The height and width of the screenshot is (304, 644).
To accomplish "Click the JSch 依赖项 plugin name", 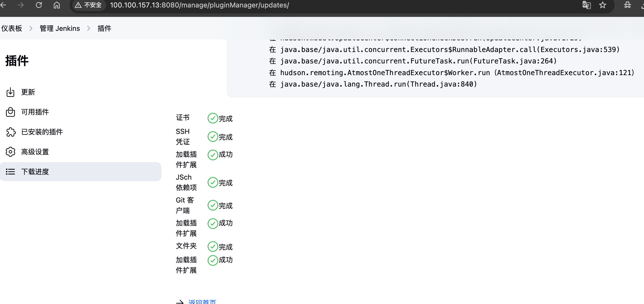I will (186, 182).
